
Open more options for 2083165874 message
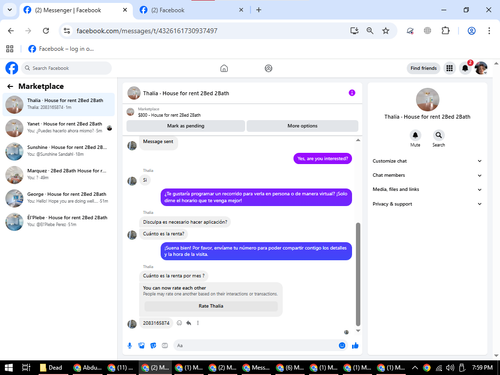coord(198,323)
